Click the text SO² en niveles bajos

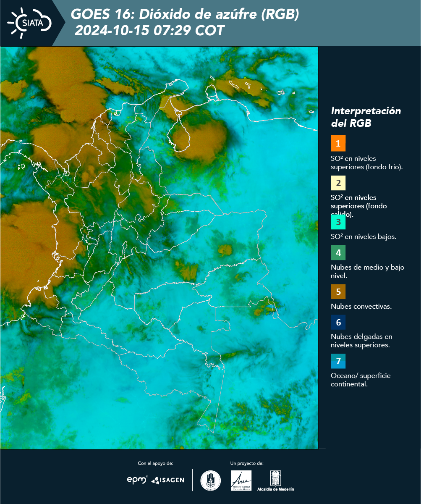click(363, 236)
